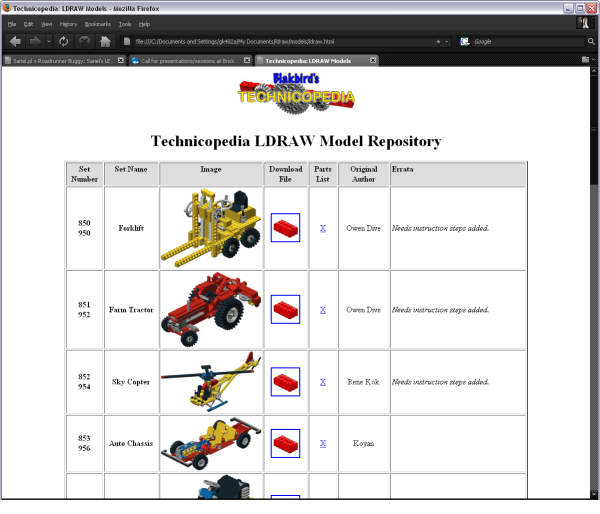Click the Forward arrow button
Viewport: 600px width, 514px height.
(x=35, y=41)
